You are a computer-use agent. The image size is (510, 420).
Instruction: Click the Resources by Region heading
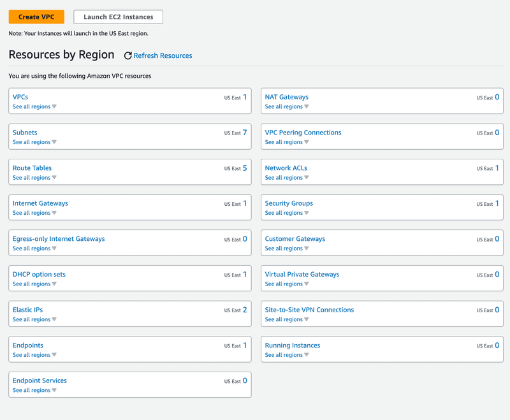(x=61, y=55)
